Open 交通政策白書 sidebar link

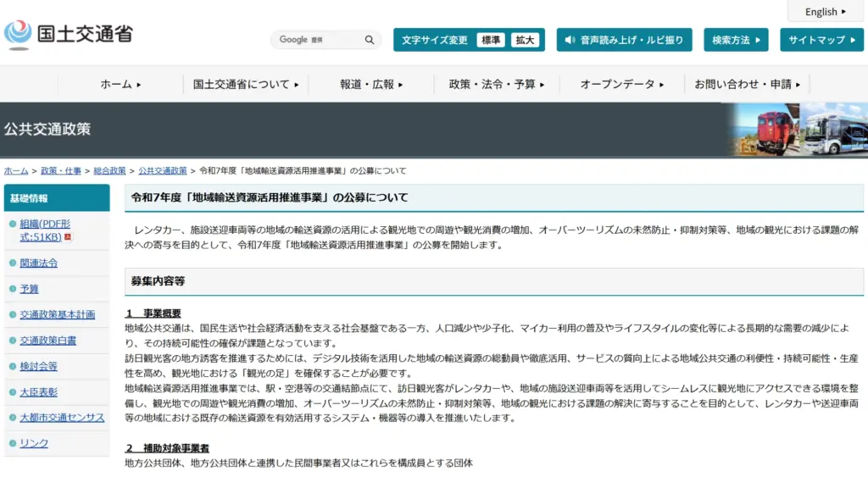48,341
